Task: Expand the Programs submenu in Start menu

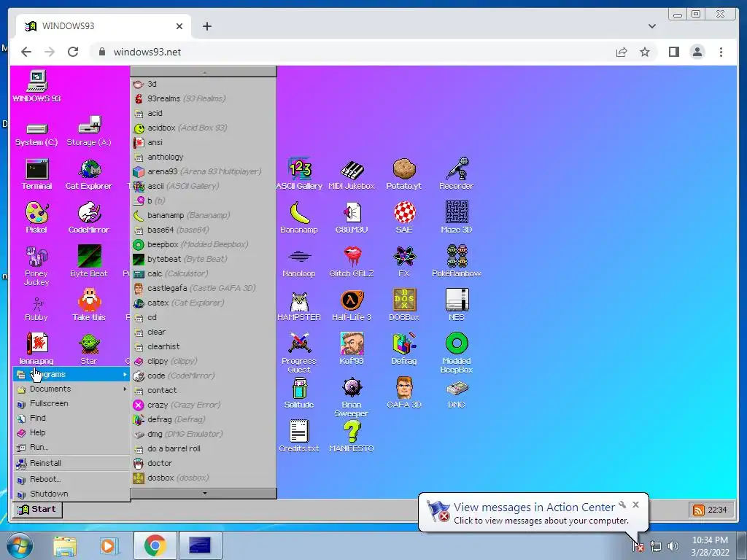Action: (x=71, y=374)
